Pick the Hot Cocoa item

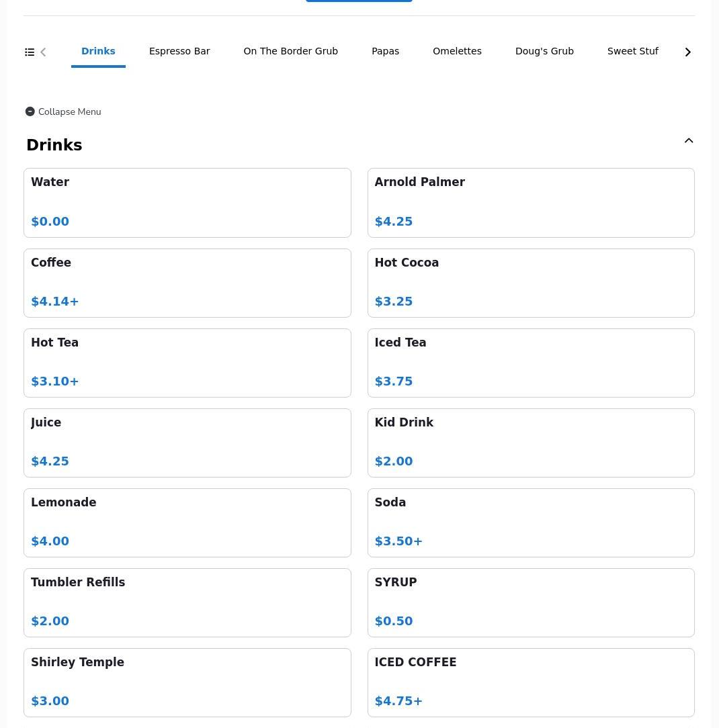pyautogui.click(x=531, y=283)
